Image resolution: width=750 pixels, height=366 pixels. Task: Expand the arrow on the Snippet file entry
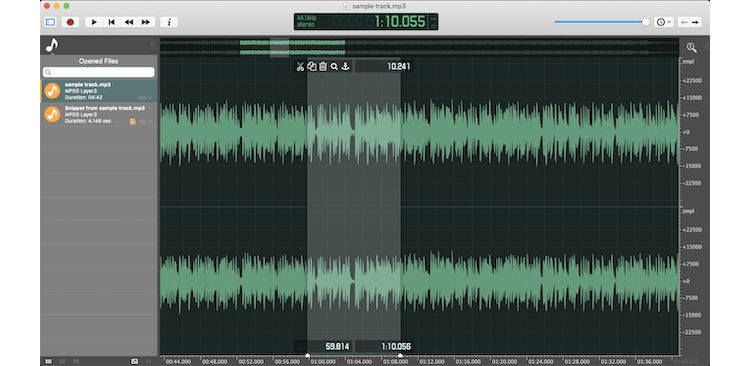coord(150,122)
